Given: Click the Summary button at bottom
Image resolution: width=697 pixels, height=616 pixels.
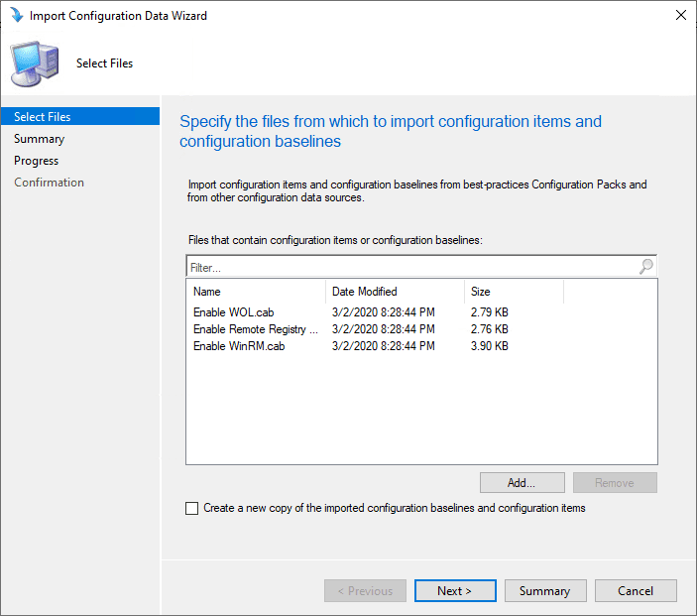Looking at the screenshot, I should [545, 590].
